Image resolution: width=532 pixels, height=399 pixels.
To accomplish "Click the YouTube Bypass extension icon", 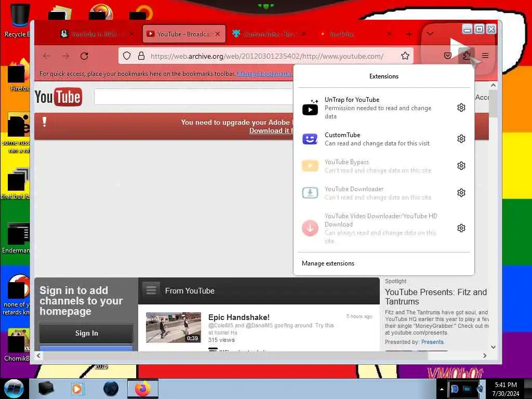I will 310,166.
